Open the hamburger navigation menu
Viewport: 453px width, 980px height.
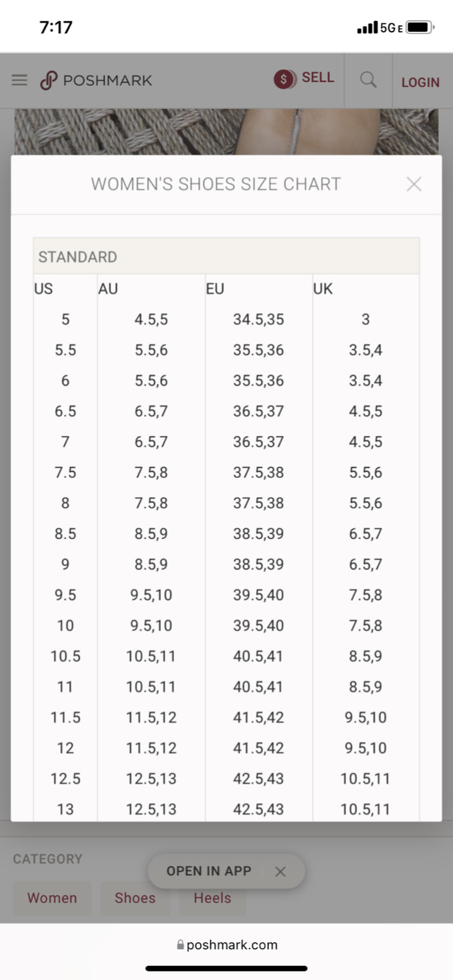[20, 80]
